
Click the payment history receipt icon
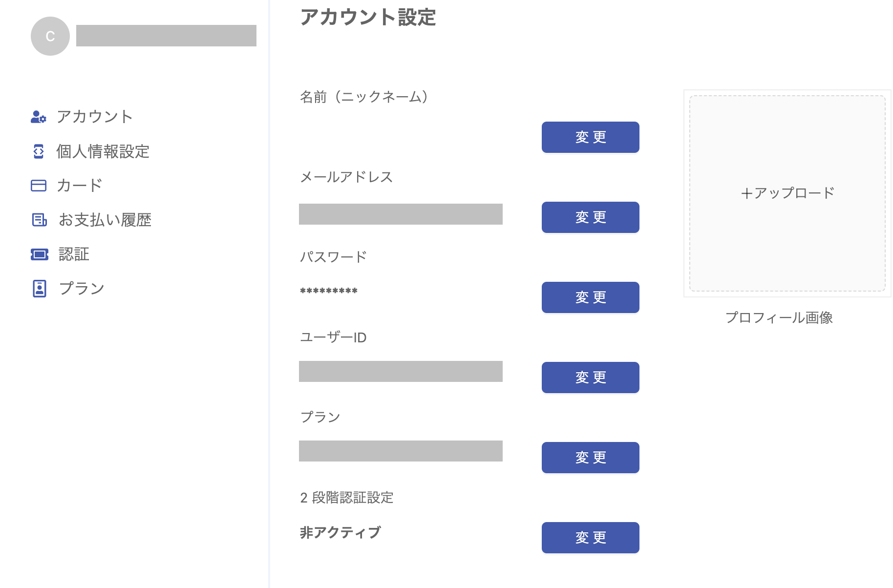[x=39, y=220]
